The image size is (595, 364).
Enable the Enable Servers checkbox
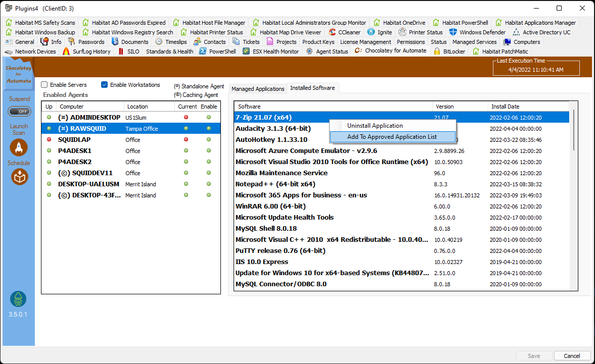click(44, 84)
